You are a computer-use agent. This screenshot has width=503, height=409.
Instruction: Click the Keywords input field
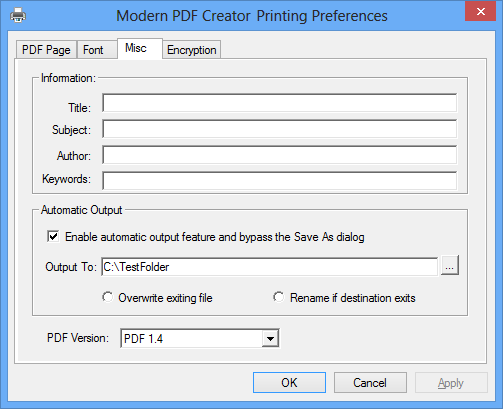click(x=280, y=181)
